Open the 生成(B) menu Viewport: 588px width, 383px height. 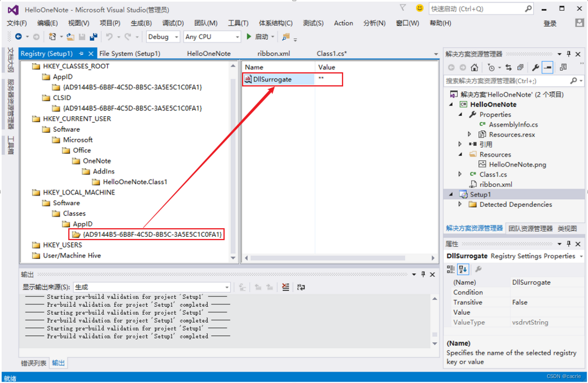pyautogui.click(x=141, y=23)
